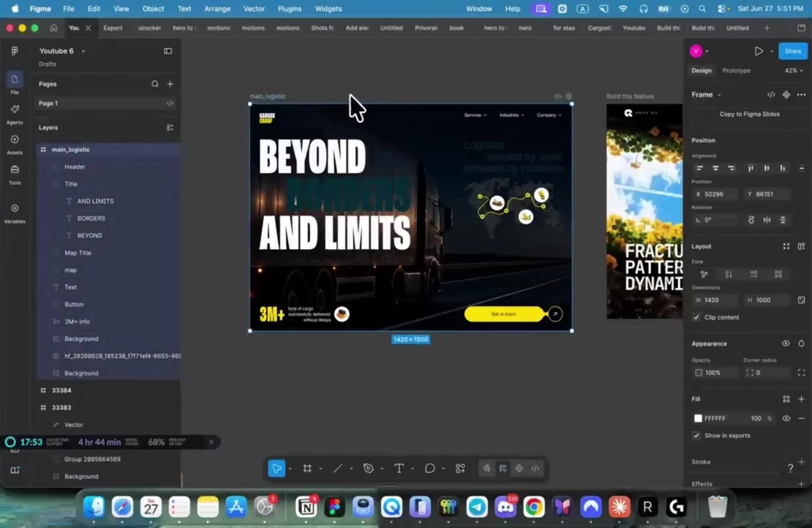The image size is (812, 528).
Task: Switch to the Shots fc file tab
Action: click(322, 28)
